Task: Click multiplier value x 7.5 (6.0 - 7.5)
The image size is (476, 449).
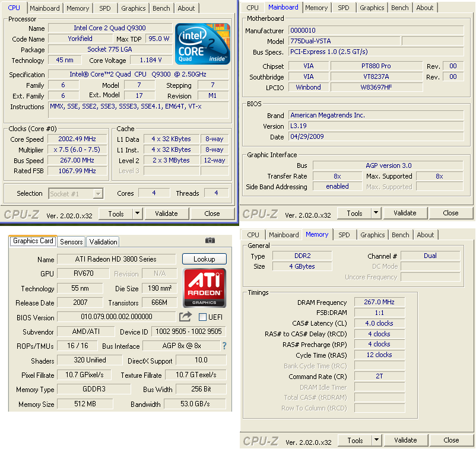Action: pos(77,149)
